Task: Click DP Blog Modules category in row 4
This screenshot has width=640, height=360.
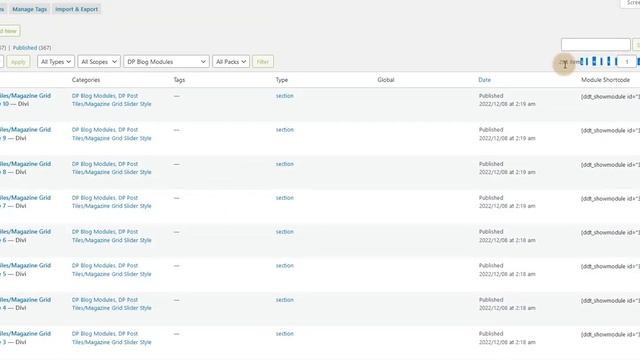Action: pos(93,300)
